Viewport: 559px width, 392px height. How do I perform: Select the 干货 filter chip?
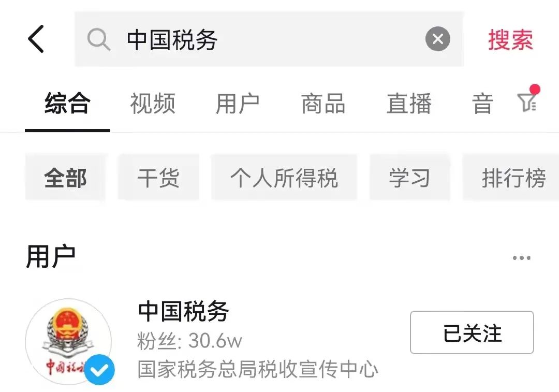click(159, 178)
